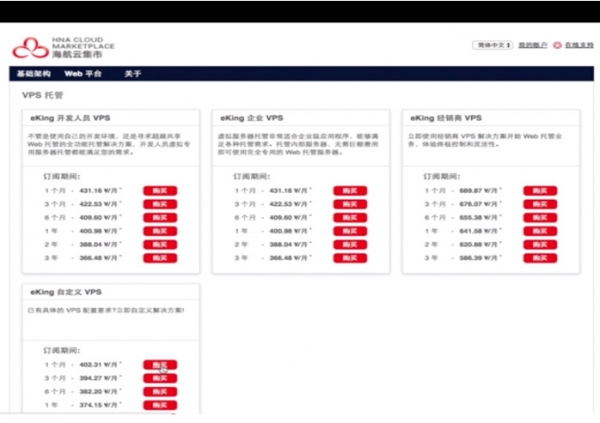Buy eKing 企业 VPS 2 年 plan
The height and width of the screenshot is (423, 600).
click(x=350, y=244)
